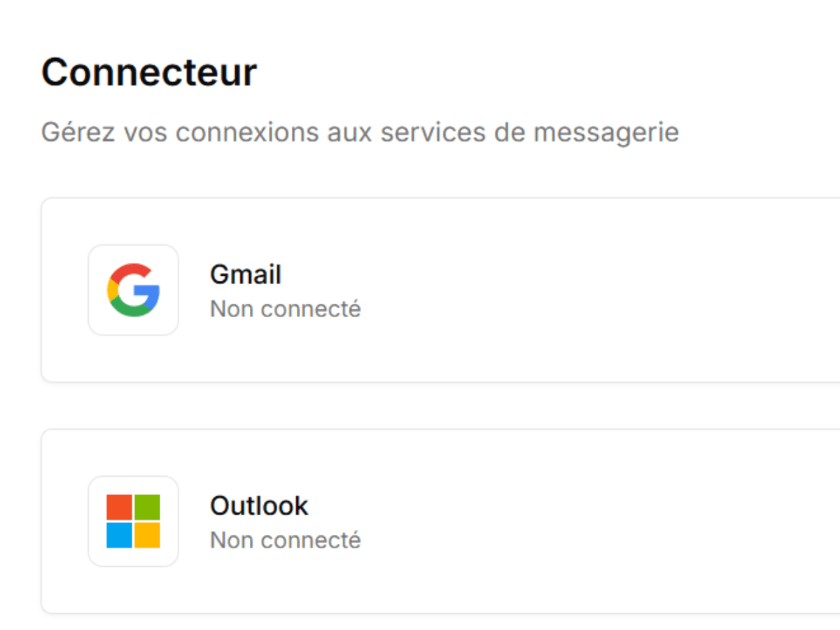
Task: Enable the Gmail messaging service
Action: 420,290
